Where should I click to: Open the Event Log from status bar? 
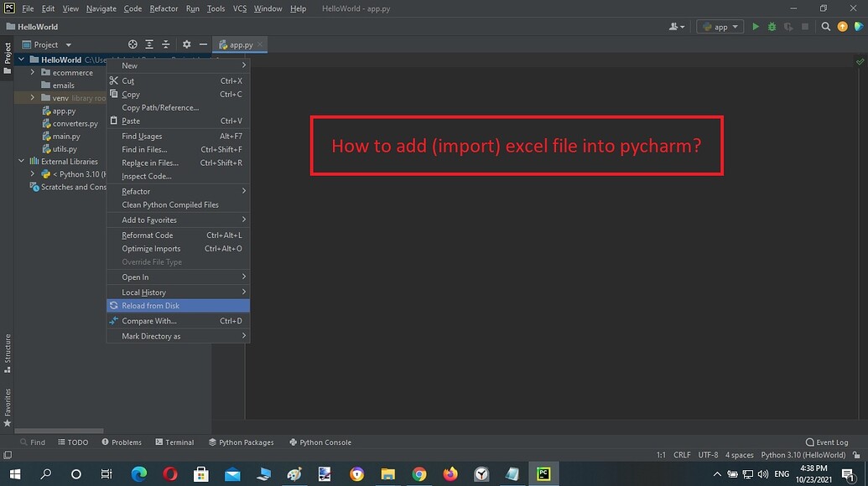[x=828, y=442]
